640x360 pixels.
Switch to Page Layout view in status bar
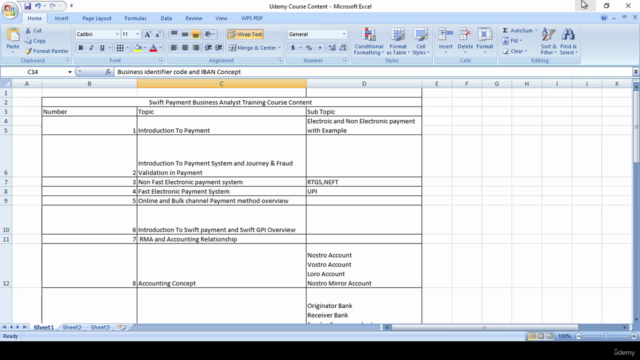[x=541, y=336]
